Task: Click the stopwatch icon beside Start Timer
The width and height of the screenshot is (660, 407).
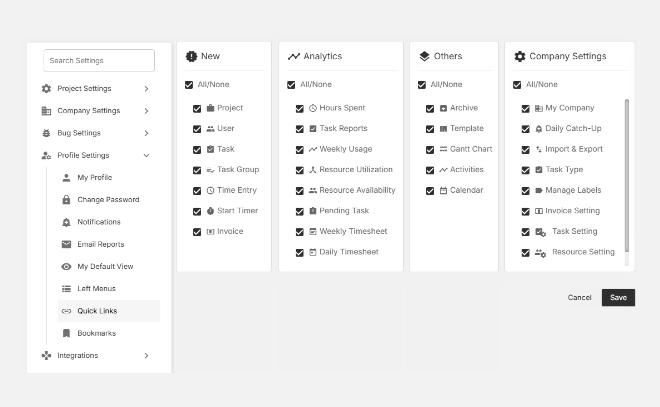Action: [x=210, y=211]
